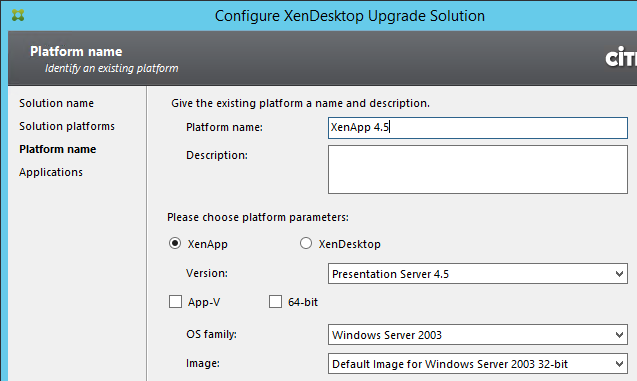
Task: Select the Platform name step in sidebar
Action: 58,149
